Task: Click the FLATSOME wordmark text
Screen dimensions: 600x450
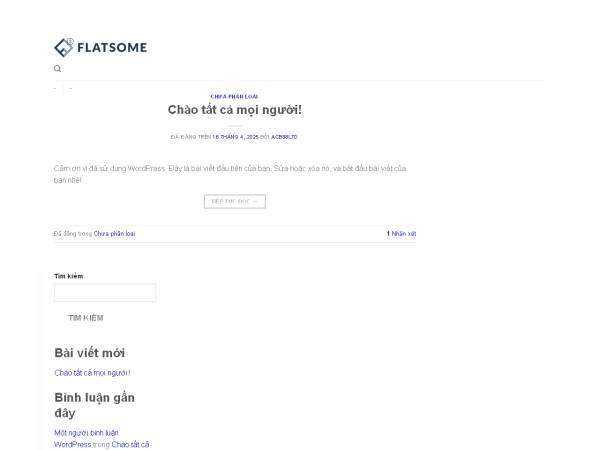Action: [x=112, y=47]
